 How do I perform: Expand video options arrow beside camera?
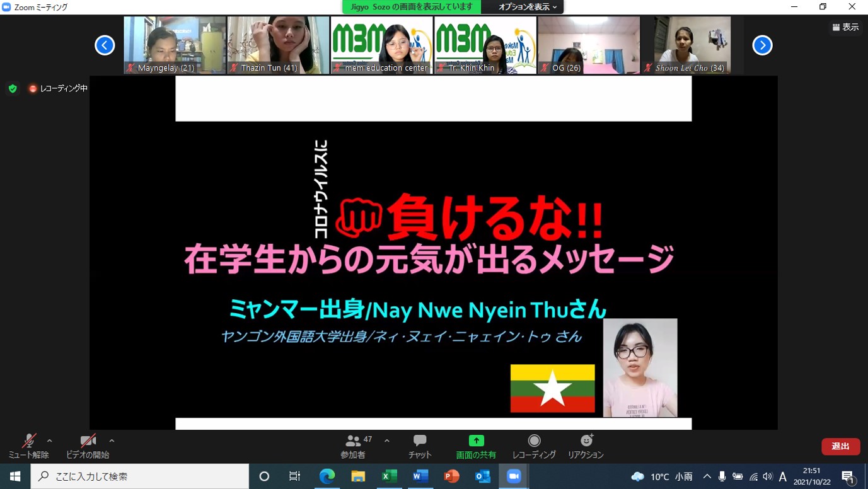(112, 440)
